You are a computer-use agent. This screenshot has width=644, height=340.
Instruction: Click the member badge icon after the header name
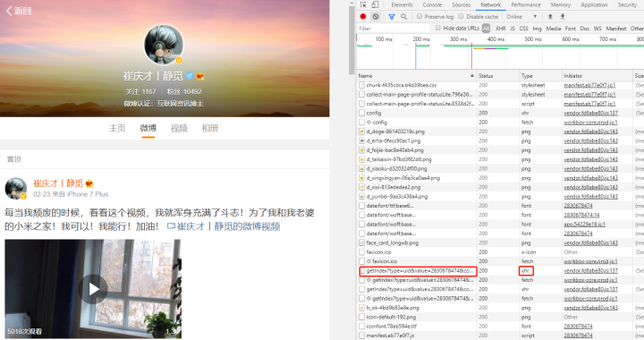click(x=200, y=76)
